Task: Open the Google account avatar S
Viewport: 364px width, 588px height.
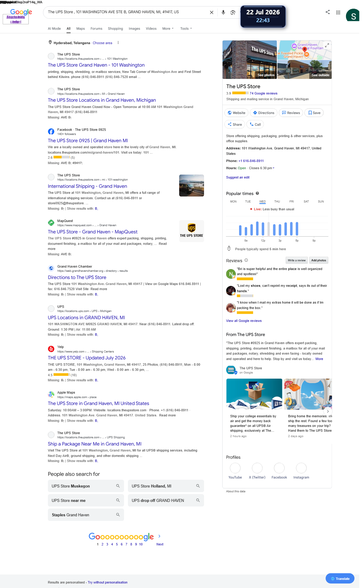Action: [x=353, y=16]
